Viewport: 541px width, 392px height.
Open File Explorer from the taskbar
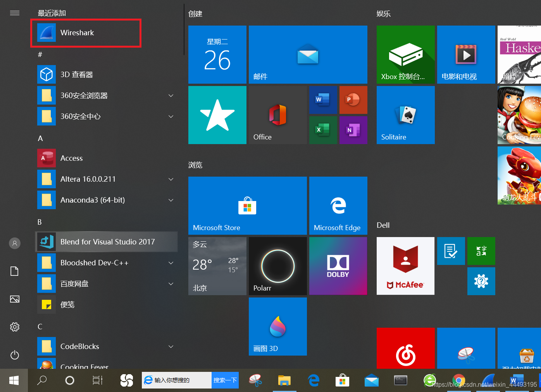tap(284, 380)
